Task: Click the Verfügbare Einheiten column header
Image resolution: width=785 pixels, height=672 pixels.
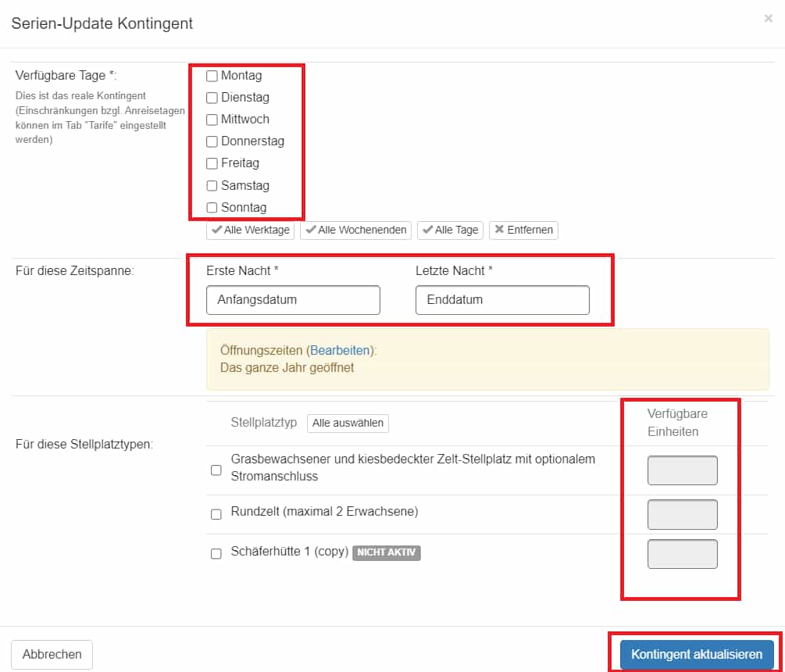Action: click(x=677, y=423)
